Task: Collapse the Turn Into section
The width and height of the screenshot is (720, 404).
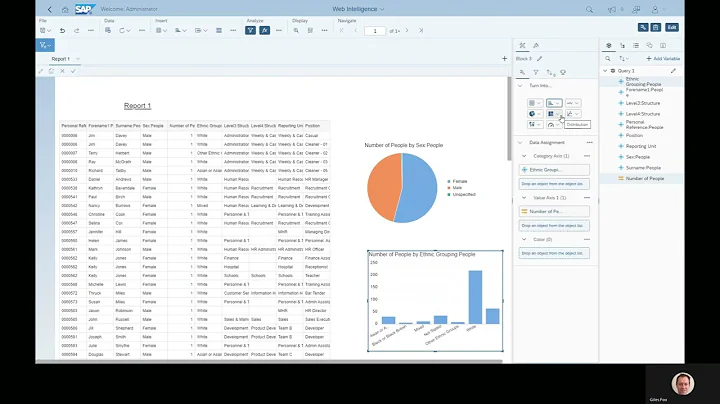Action: (520, 86)
